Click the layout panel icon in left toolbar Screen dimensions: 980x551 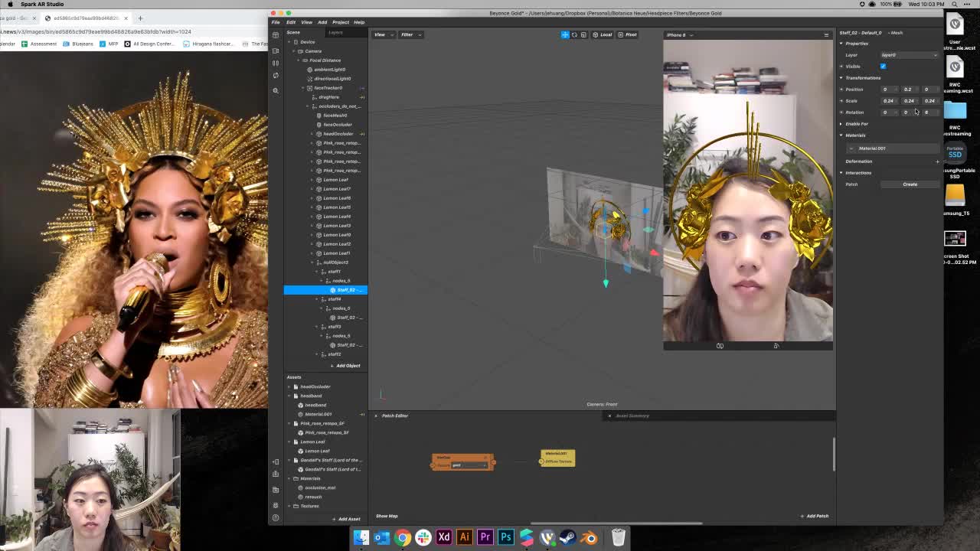tap(276, 34)
